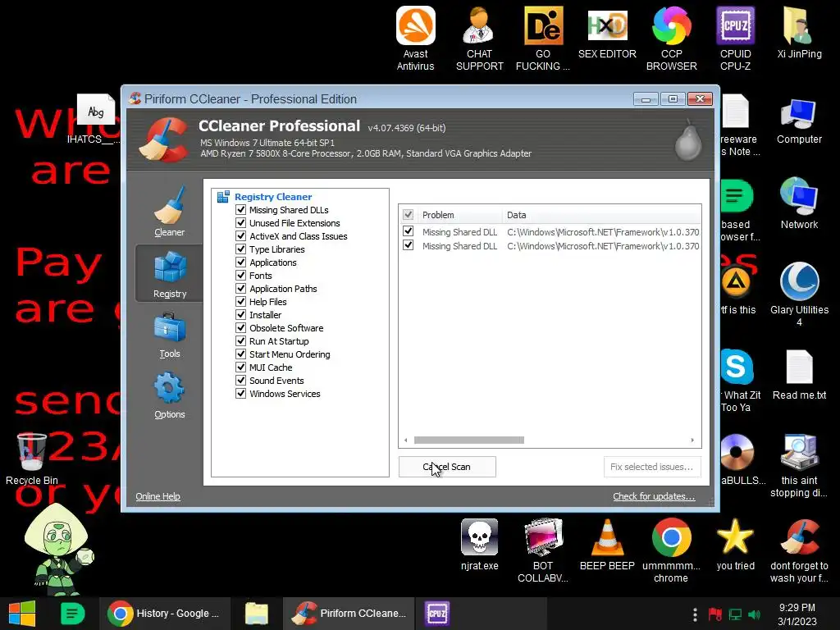The height and width of the screenshot is (630, 840).
Task: Click the Cancel Scan button
Action: click(447, 467)
